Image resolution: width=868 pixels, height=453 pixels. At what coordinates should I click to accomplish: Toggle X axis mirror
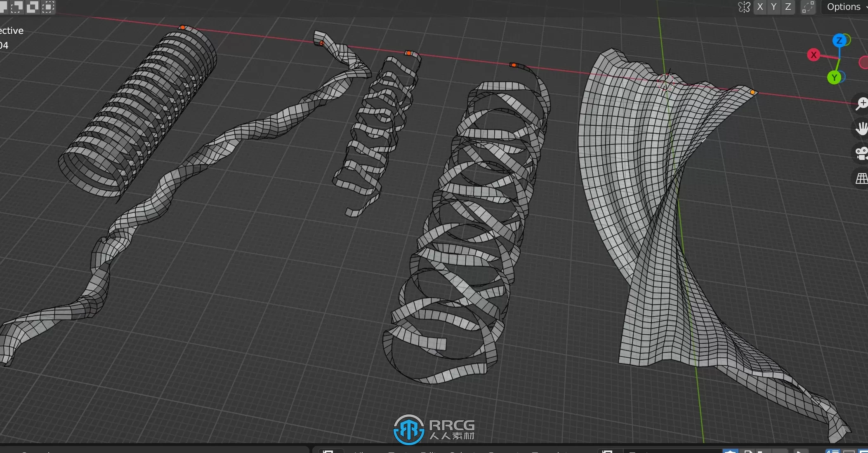click(760, 7)
